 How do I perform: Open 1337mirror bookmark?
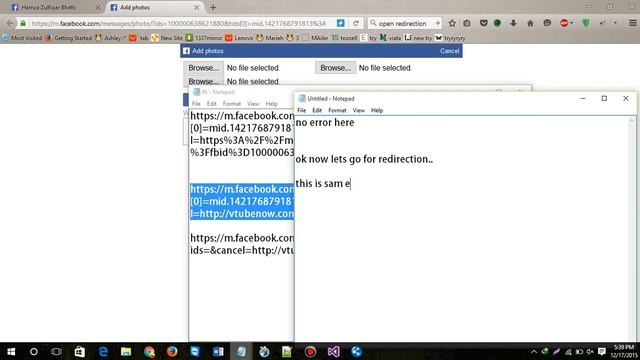click(204, 38)
